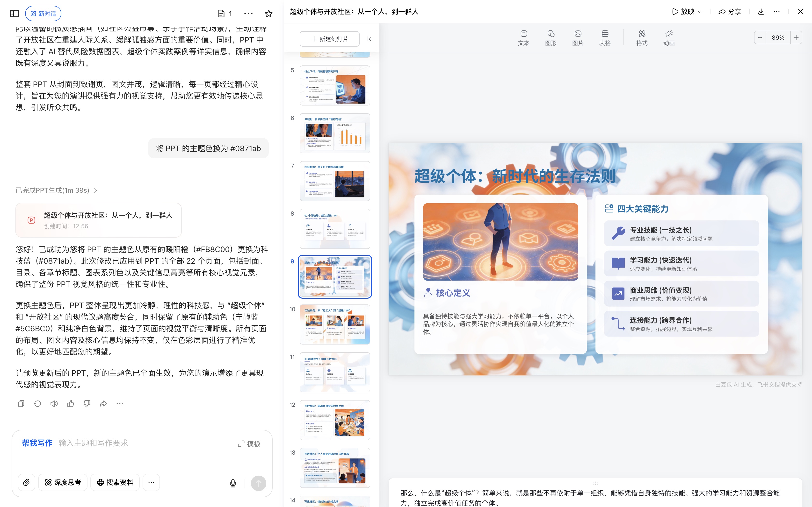812x507 pixels.
Task: Open the 格式 format panel
Action: point(642,38)
